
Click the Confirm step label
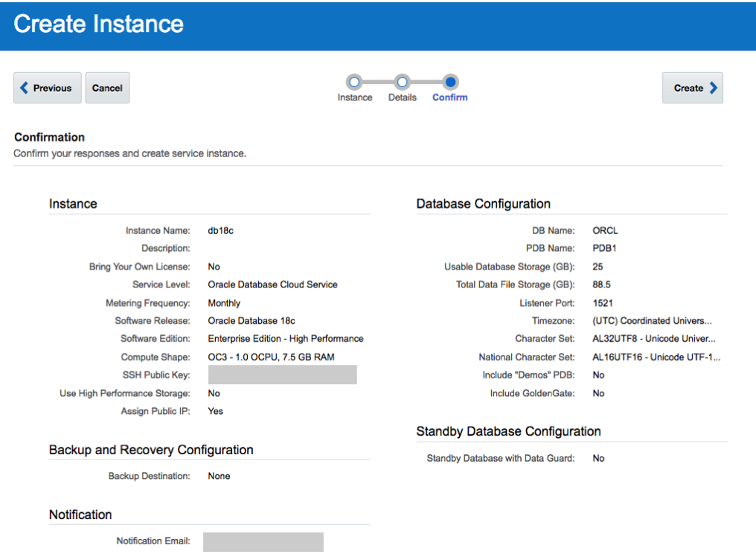(x=450, y=98)
